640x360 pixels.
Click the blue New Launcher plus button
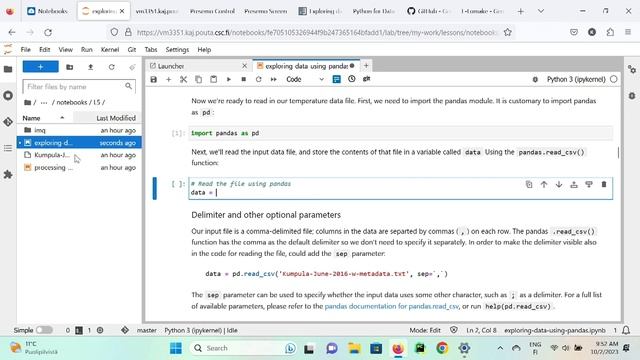tap(40, 67)
